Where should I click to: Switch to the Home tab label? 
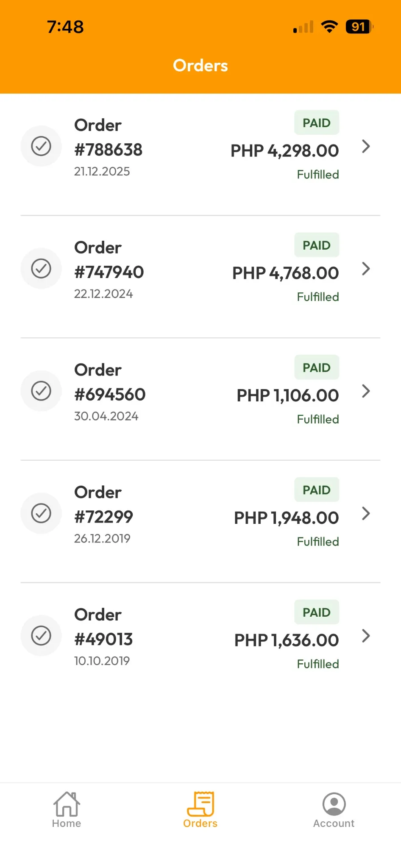click(x=67, y=823)
